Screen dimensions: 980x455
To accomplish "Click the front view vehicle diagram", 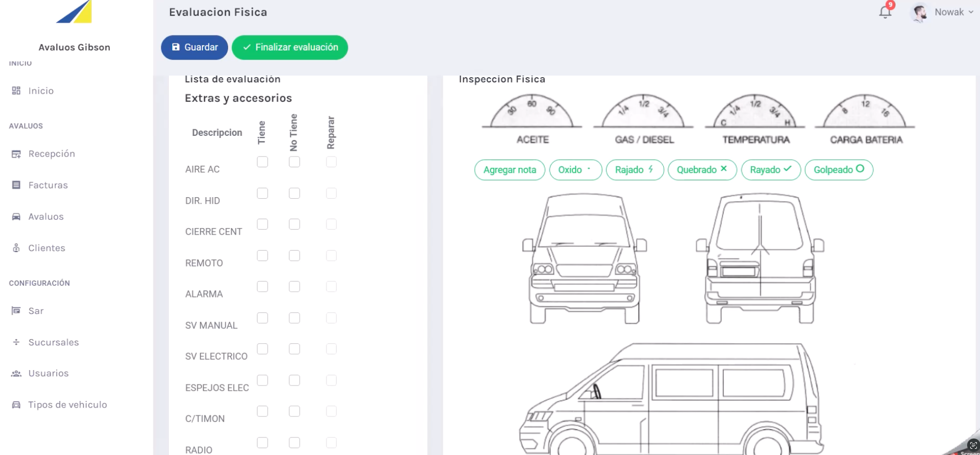I will click(x=584, y=258).
